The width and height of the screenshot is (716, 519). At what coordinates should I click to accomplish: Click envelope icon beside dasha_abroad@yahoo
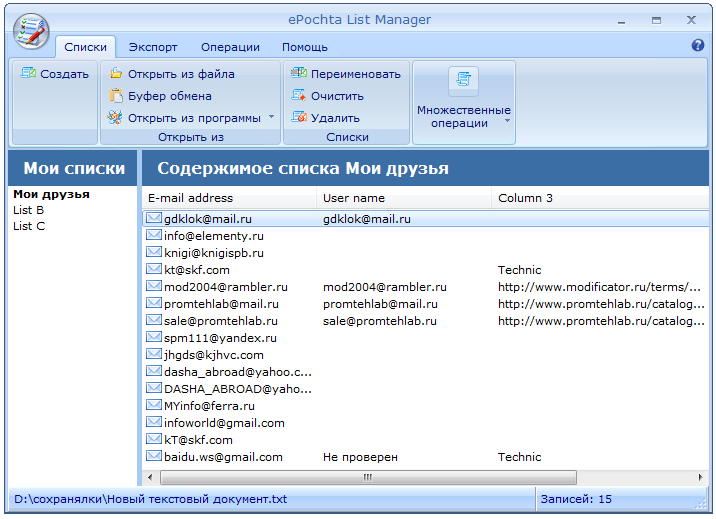pos(153,371)
